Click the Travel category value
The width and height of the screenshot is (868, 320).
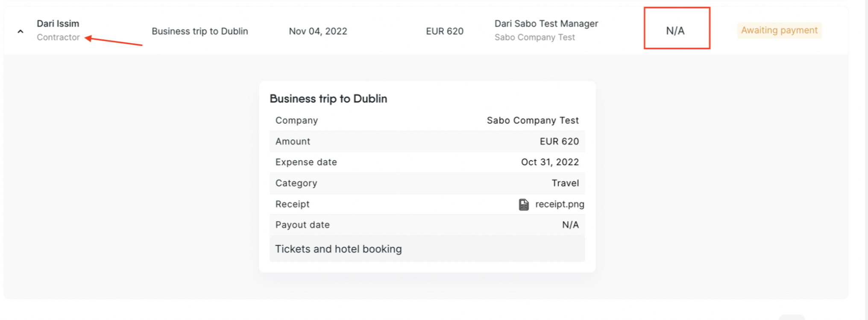pos(565,183)
